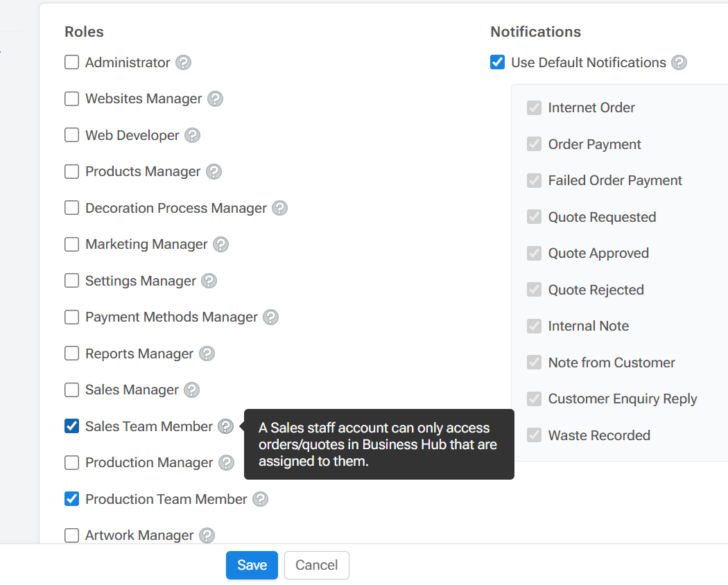The width and height of the screenshot is (728, 585).
Task: Save the user role settings
Action: point(252,565)
